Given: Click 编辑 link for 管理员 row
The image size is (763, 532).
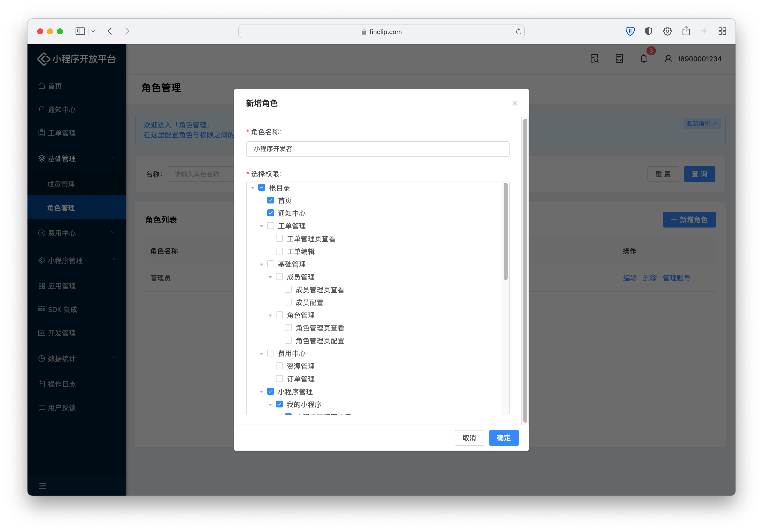Looking at the screenshot, I should coord(630,278).
